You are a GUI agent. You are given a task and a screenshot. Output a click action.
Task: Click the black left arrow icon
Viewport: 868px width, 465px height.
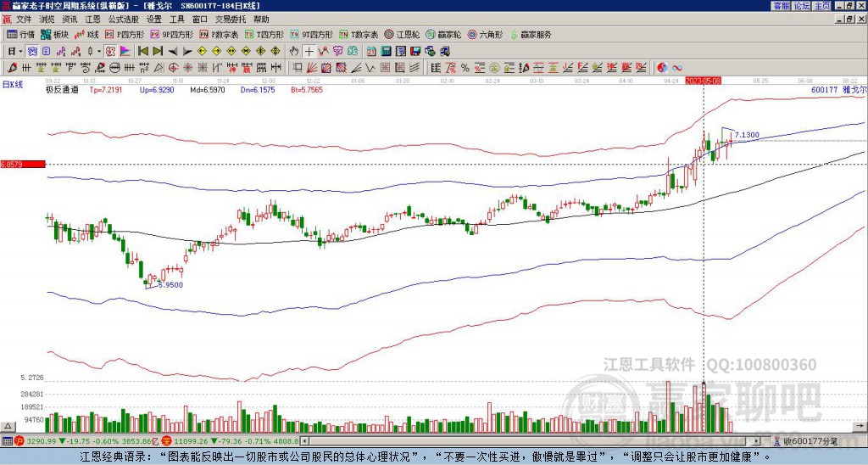[x=173, y=52]
